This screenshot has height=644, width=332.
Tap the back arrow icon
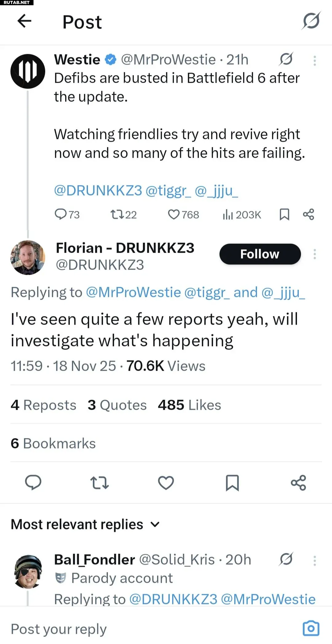click(x=25, y=21)
